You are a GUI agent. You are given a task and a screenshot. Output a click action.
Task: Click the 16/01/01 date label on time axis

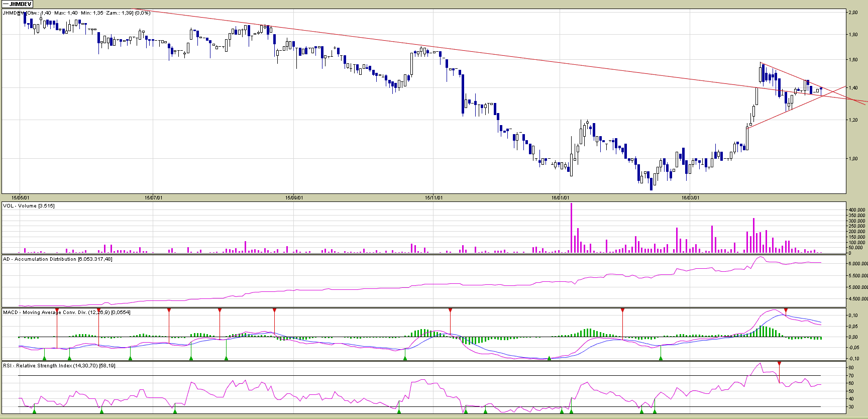560,198
